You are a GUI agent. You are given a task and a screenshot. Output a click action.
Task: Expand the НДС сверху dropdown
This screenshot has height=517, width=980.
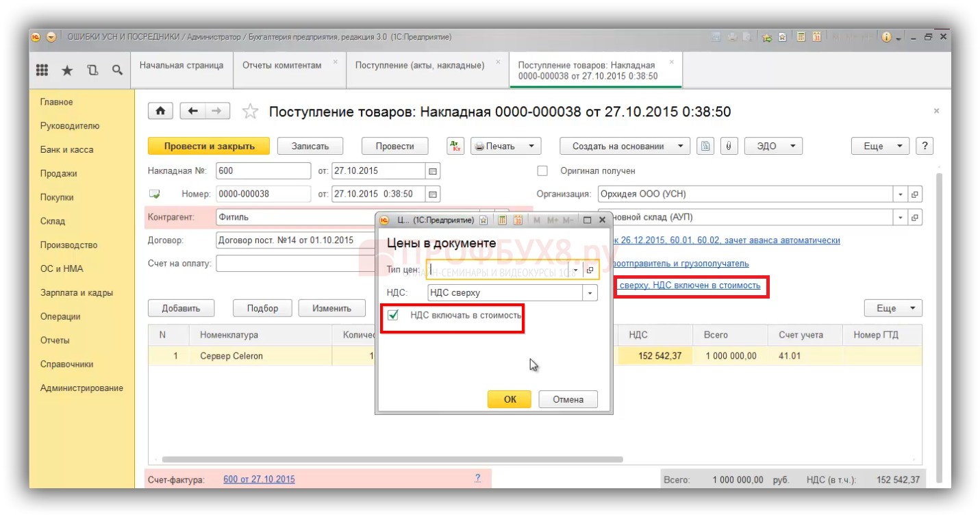pyautogui.click(x=590, y=293)
